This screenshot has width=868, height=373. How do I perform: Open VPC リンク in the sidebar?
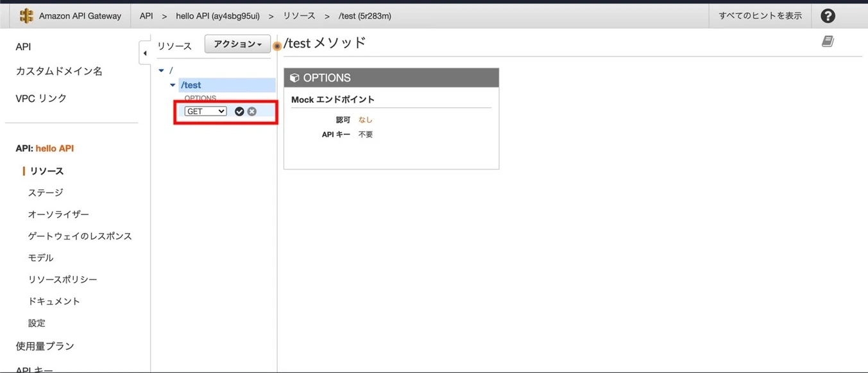tap(41, 98)
